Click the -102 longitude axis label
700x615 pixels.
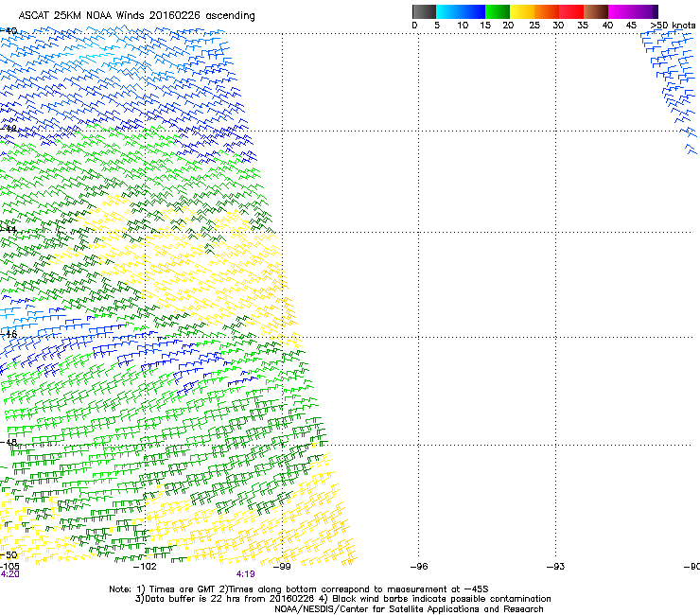pos(145,567)
